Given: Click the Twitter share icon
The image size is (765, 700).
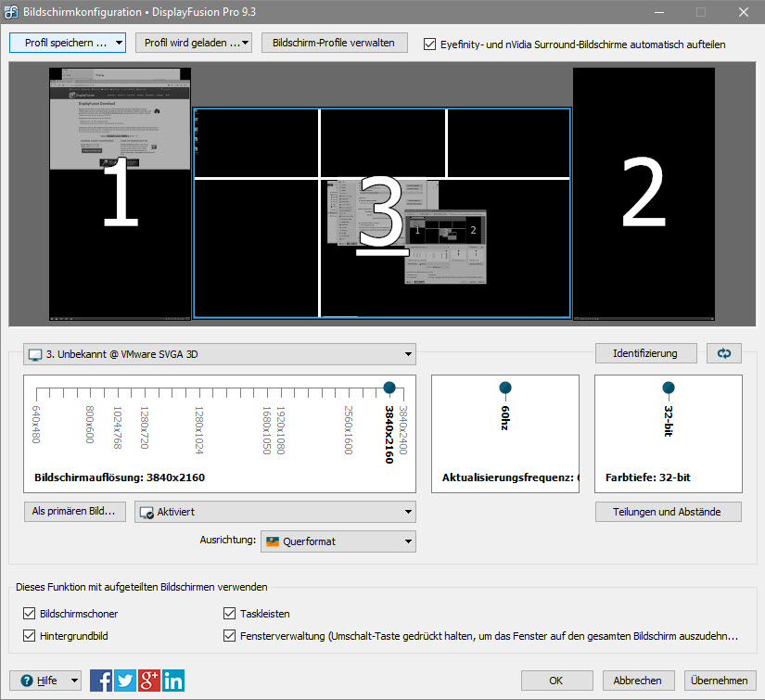Looking at the screenshot, I should (x=125, y=681).
